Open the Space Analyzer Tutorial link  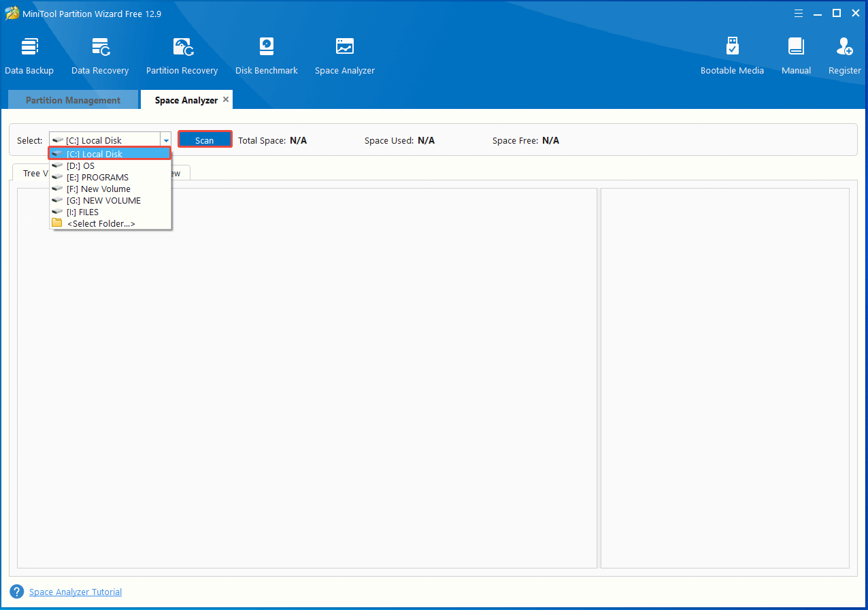click(76, 592)
